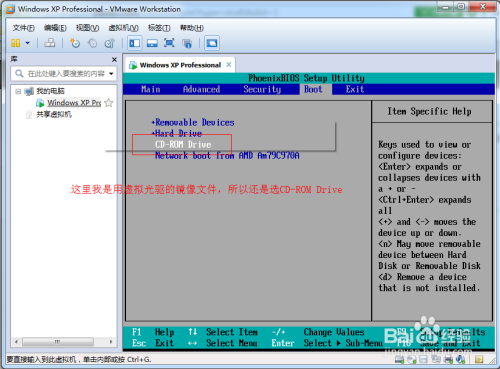Open the snapshot manager icon
The image size is (500, 369).
pyautogui.click(x=110, y=43)
